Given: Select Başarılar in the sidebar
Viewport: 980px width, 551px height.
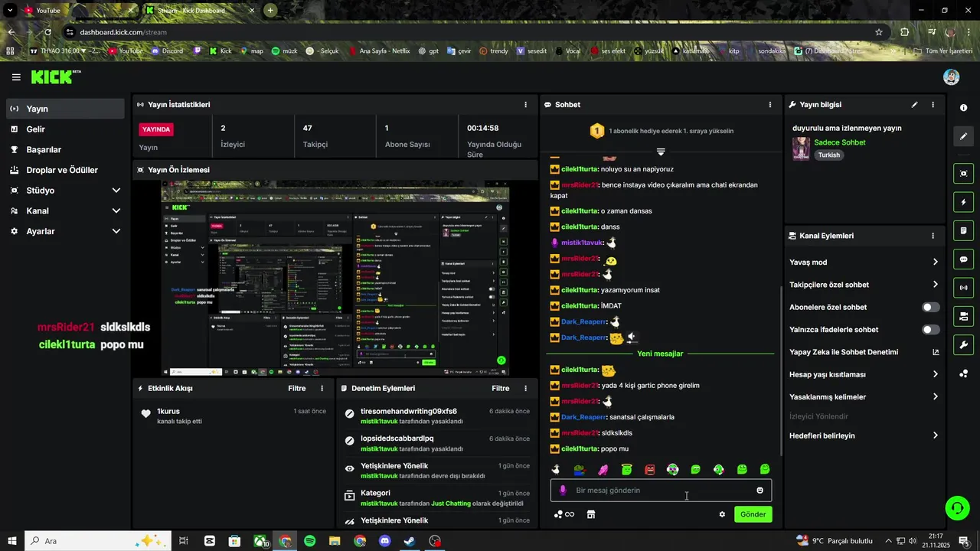Looking at the screenshot, I should pos(65,149).
